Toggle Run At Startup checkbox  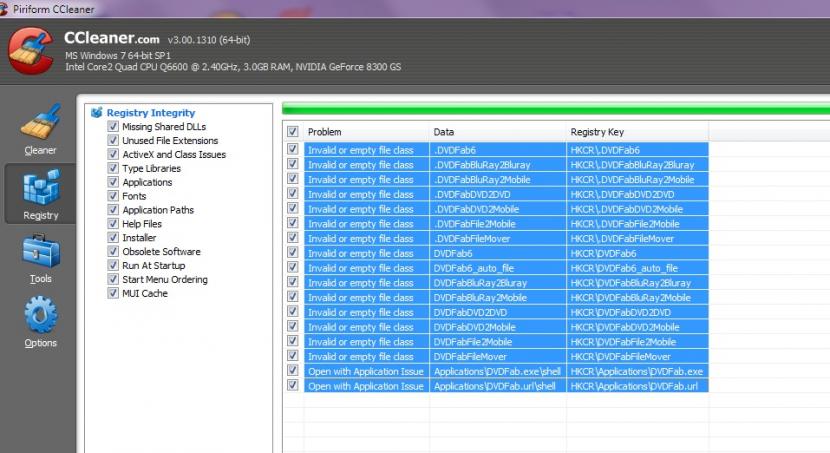pyautogui.click(x=113, y=265)
